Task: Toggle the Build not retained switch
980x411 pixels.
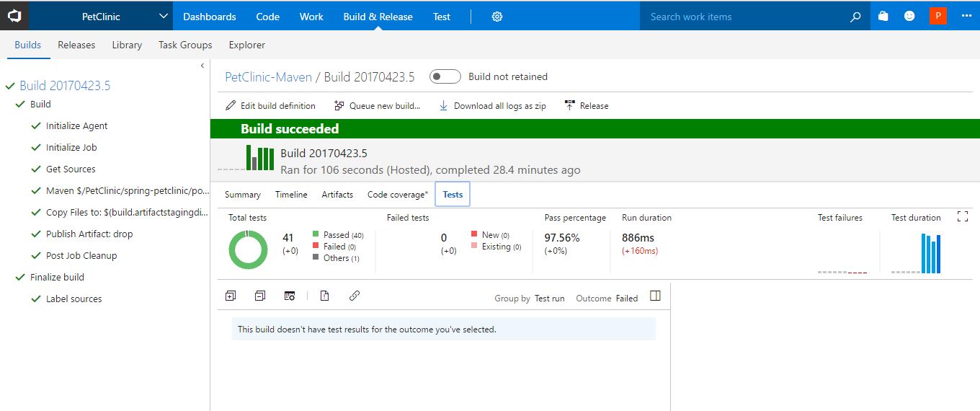Action: point(445,76)
